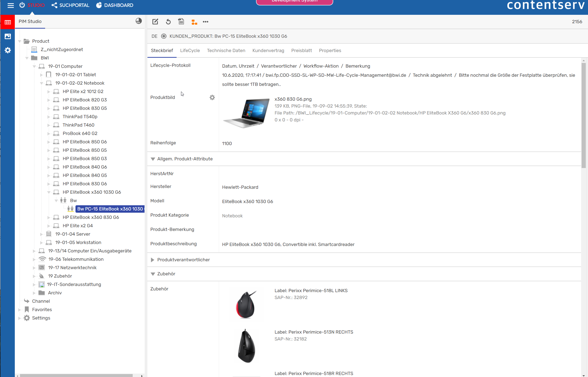Open the Suchportal share icon

click(54, 5)
